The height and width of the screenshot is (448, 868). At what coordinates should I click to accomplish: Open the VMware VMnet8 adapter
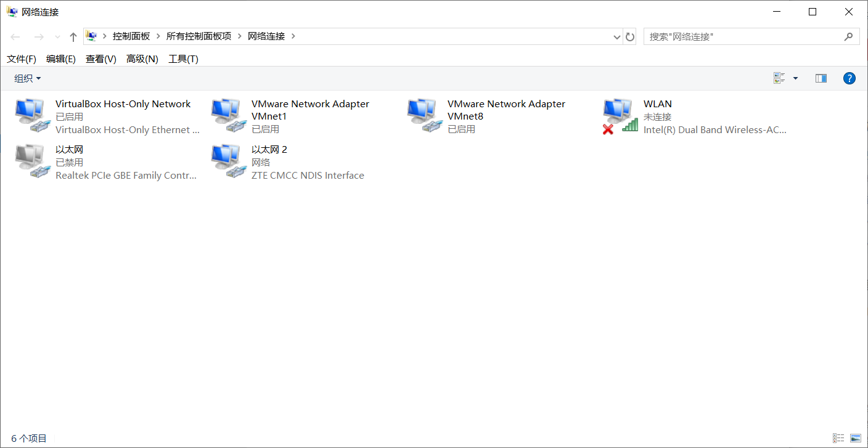pos(423,115)
